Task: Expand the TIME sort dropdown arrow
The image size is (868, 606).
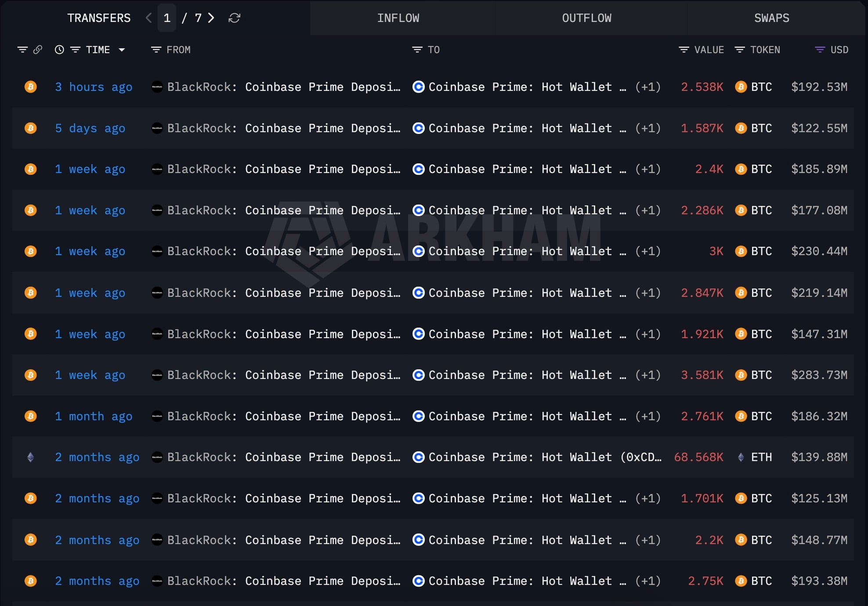Action: (x=122, y=50)
